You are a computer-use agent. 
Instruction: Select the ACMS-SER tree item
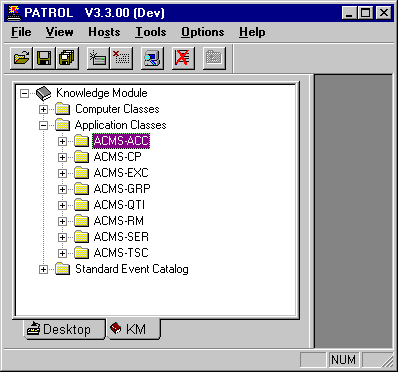pyautogui.click(x=121, y=237)
